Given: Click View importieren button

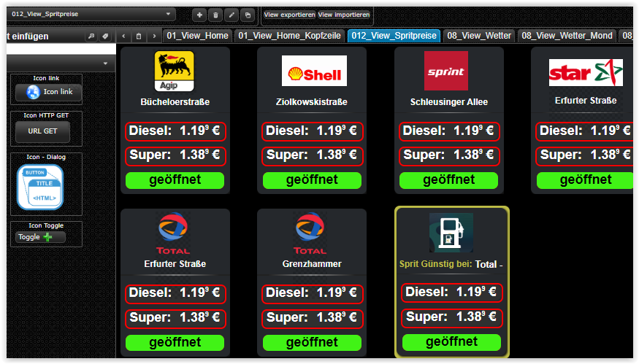Looking at the screenshot, I should (x=343, y=15).
